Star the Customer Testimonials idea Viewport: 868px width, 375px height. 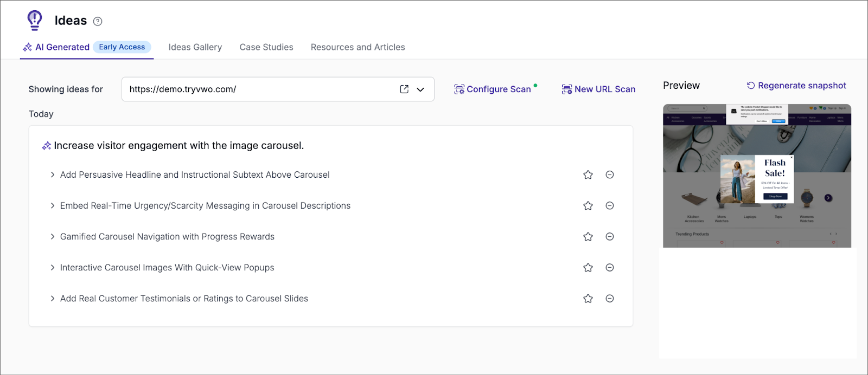pos(588,298)
